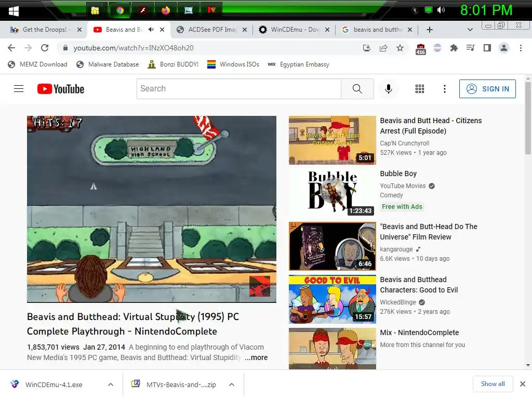Close the WinCDEmu tab

pyautogui.click(x=327, y=30)
